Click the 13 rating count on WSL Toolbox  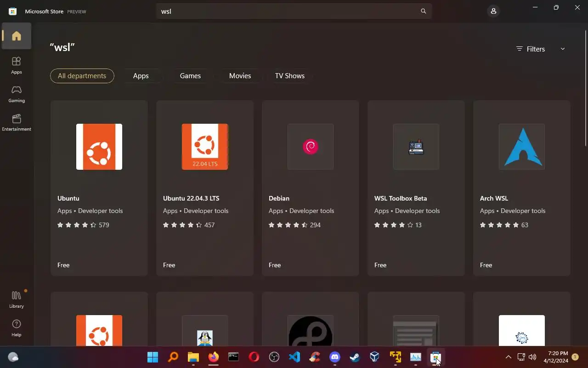tap(418, 225)
